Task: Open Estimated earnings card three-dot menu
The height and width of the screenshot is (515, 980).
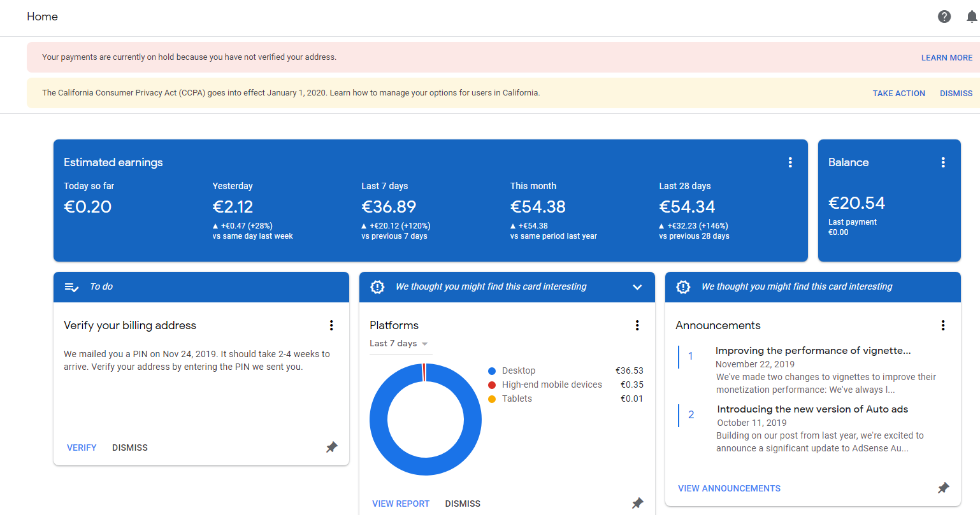Action: [790, 162]
